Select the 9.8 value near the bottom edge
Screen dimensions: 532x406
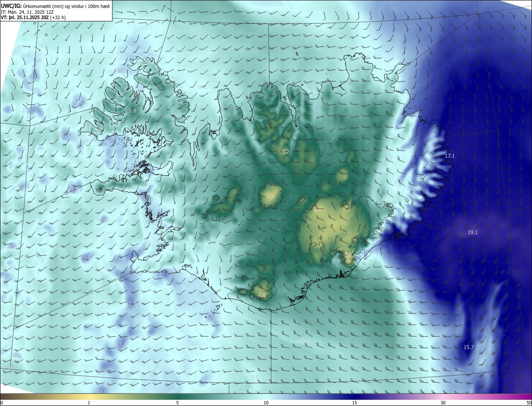click(x=255, y=377)
